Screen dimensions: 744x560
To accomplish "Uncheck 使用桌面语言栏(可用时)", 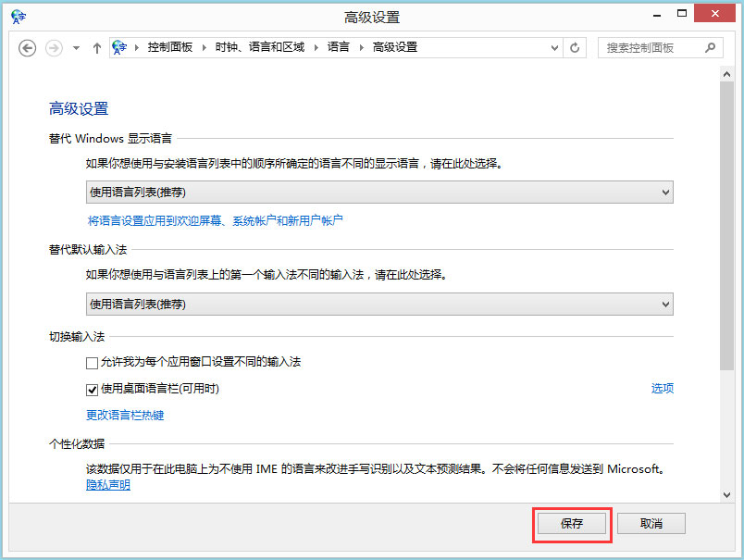I will [x=93, y=389].
